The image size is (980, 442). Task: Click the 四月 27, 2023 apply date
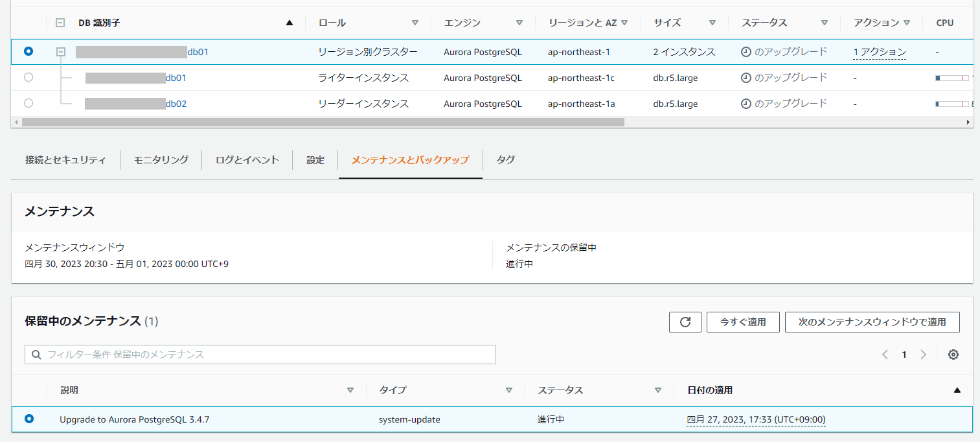(x=757, y=420)
